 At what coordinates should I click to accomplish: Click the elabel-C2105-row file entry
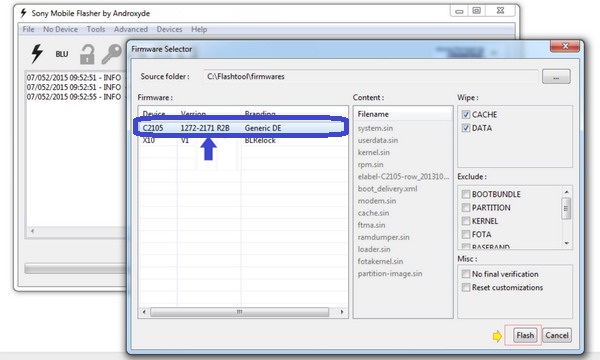pyautogui.click(x=403, y=176)
